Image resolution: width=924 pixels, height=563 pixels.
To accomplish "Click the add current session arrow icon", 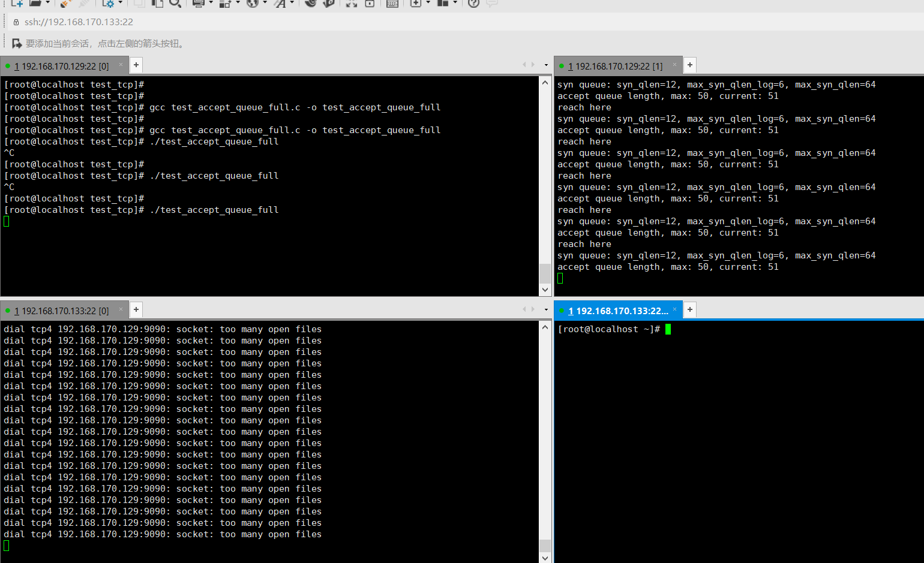I will coord(17,44).
